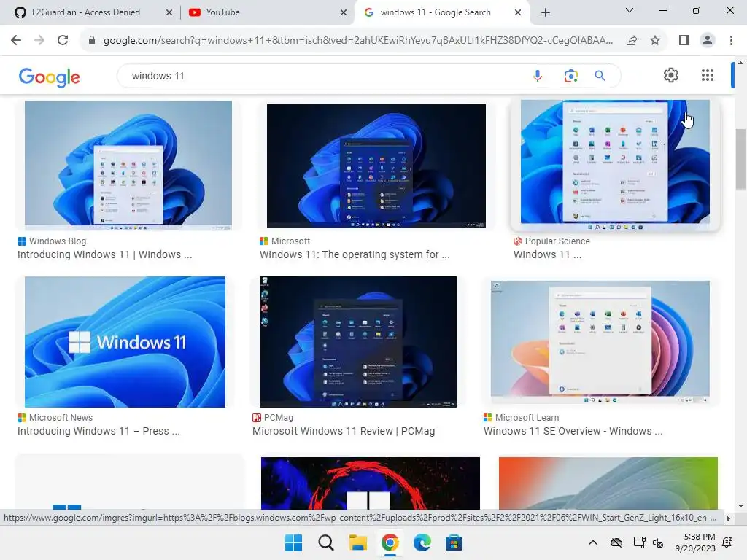Open Windows taskbar search

326,542
